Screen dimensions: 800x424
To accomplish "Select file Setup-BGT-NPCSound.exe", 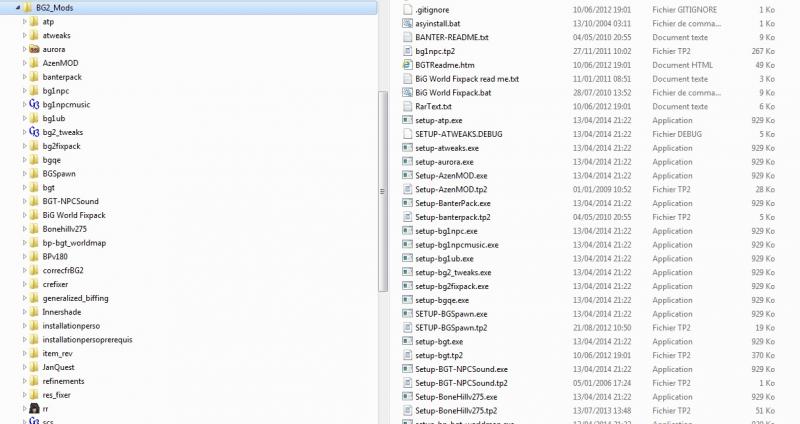I will click(x=461, y=369).
